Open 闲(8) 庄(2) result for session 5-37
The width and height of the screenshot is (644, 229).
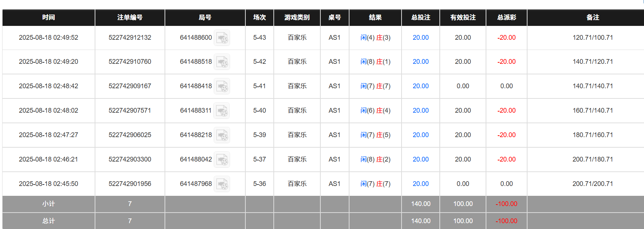coord(375,159)
